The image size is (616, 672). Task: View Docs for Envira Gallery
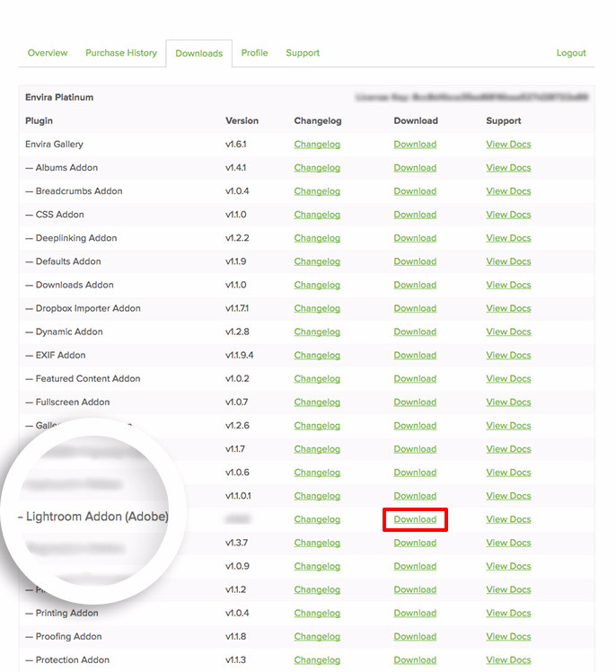click(508, 145)
